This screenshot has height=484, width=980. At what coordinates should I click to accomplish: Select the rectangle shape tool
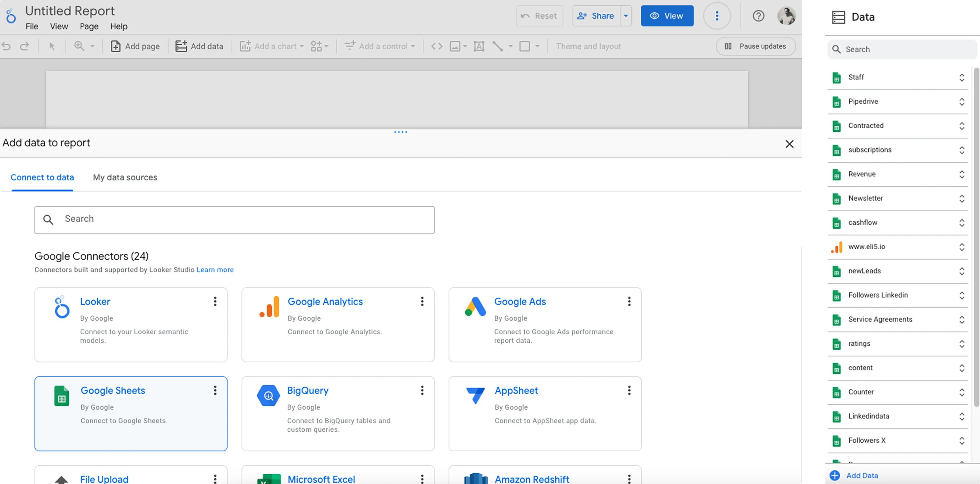pos(525,46)
